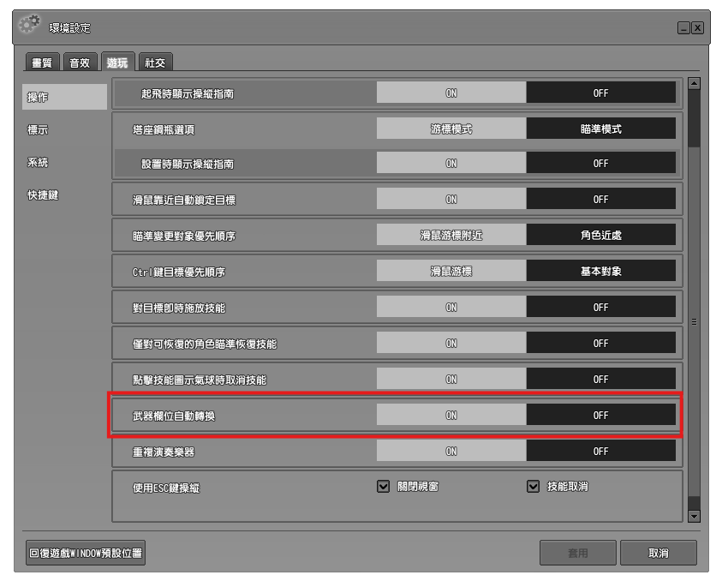Select 角色近處 for 瞄準變更對象優先順序

[x=600, y=235]
